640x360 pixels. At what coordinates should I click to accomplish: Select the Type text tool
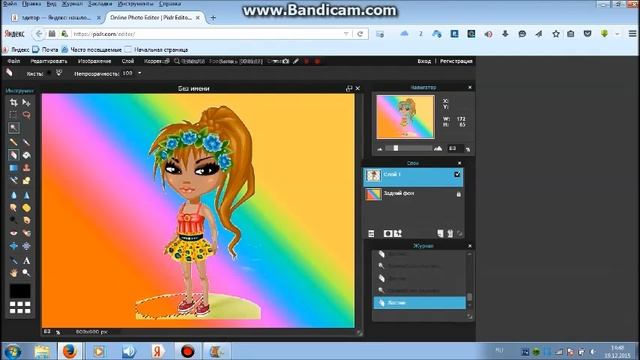coord(27,260)
